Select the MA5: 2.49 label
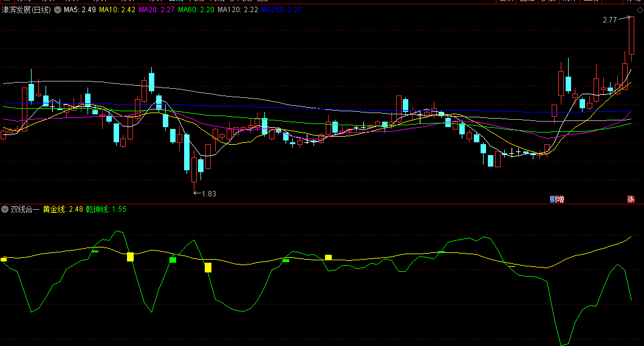644x346 pixels. click(80, 10)
